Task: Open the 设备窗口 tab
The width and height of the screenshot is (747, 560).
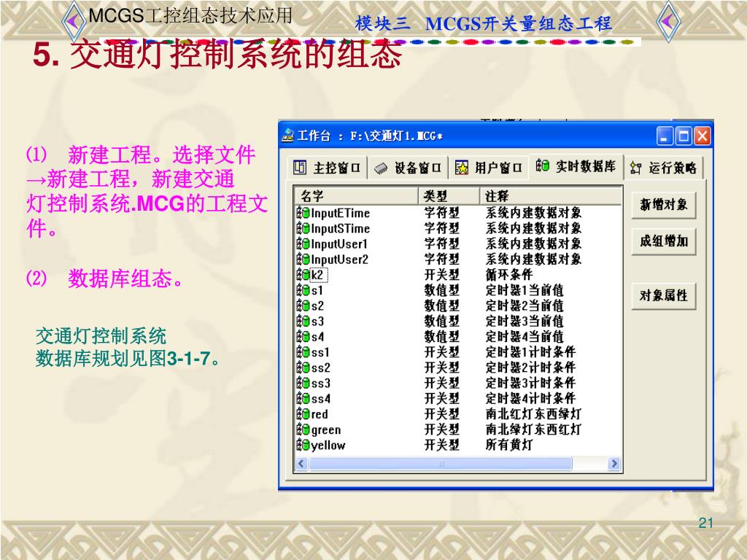Action: (408, 168)
